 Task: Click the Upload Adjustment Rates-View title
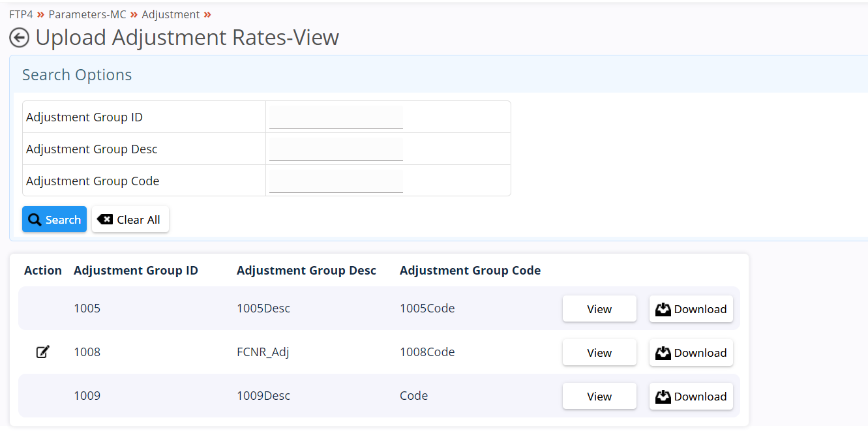coord(187,38)
